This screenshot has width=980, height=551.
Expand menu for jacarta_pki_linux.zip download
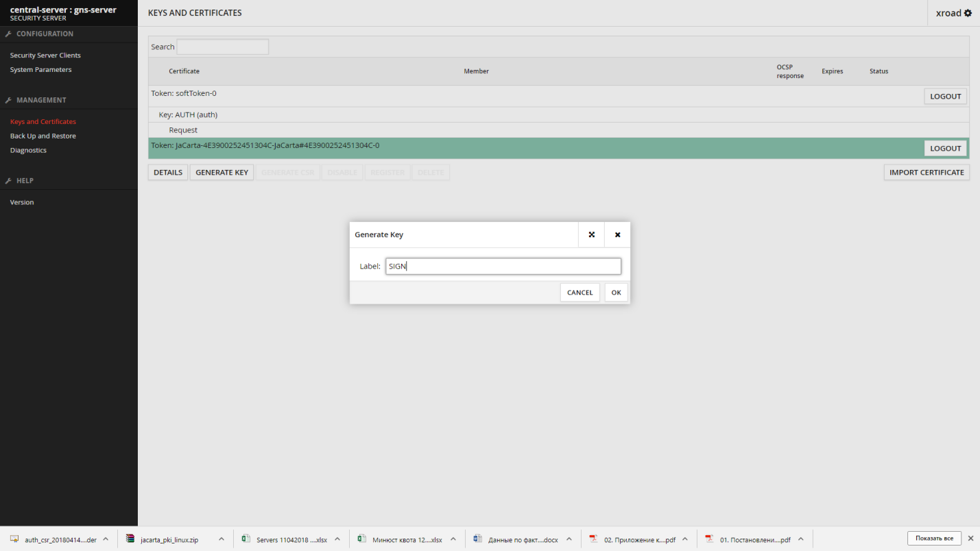point(222,539)
